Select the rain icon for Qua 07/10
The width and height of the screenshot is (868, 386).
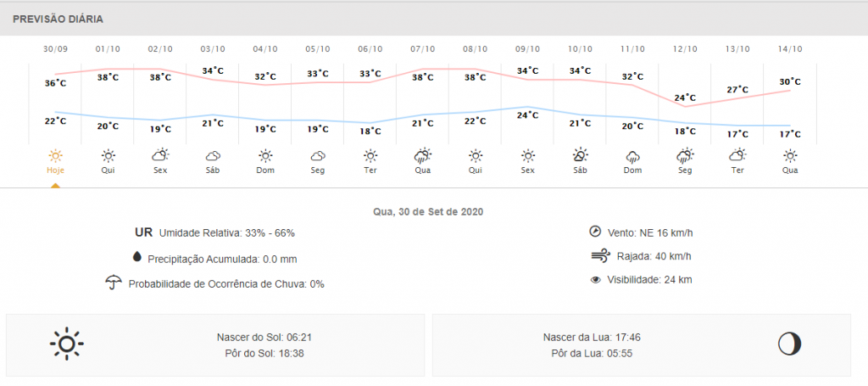pyautogui.click(x=423, y=155)
